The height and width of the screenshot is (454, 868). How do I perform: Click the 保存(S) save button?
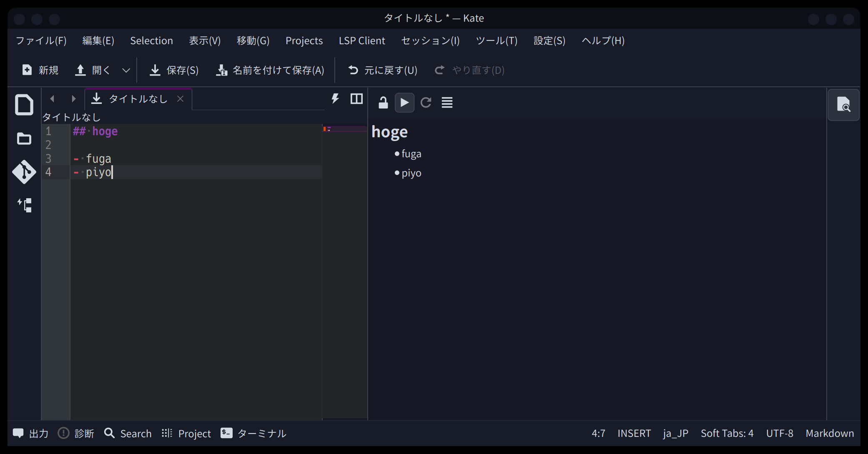[x=174, y=71]
